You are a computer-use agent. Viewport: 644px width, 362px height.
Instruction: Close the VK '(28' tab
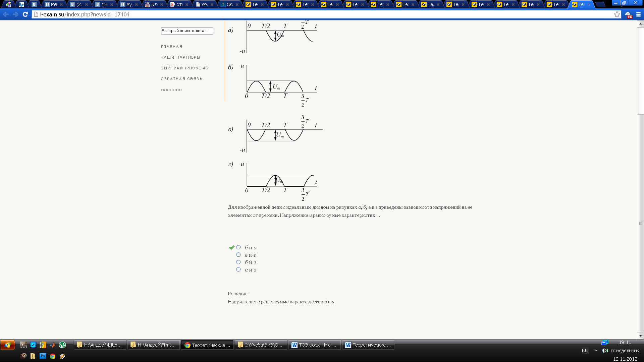tap(87, 4)
